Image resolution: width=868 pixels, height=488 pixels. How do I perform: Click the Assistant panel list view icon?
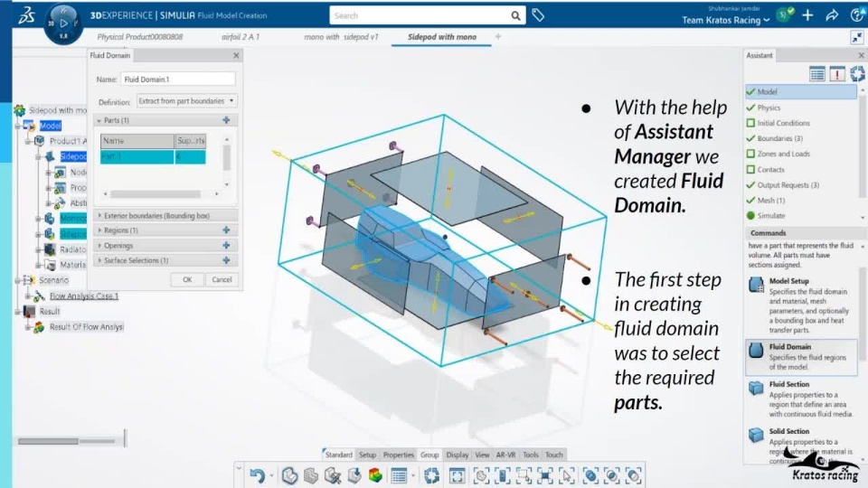(817, 73)
